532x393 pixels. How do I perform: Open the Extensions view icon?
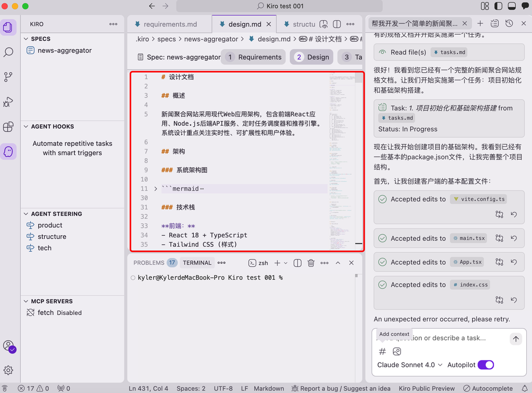click(8, 127)
